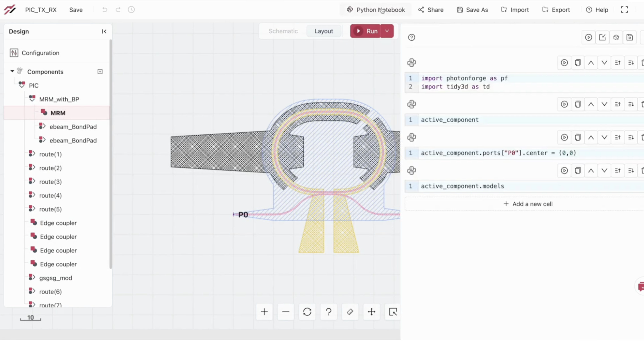Click the Save As button
This screenshot has width=644, height=348.
(x=472, y=10)
